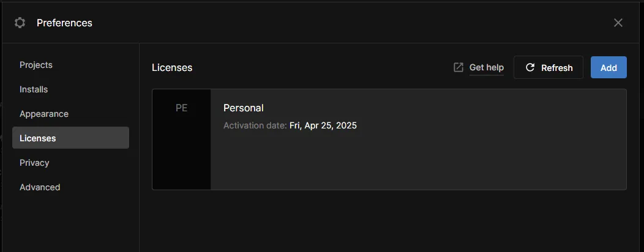The height and width of the screenshot is (252, 644).
Task: Click the Activation date label
Action: click(255, 125)
